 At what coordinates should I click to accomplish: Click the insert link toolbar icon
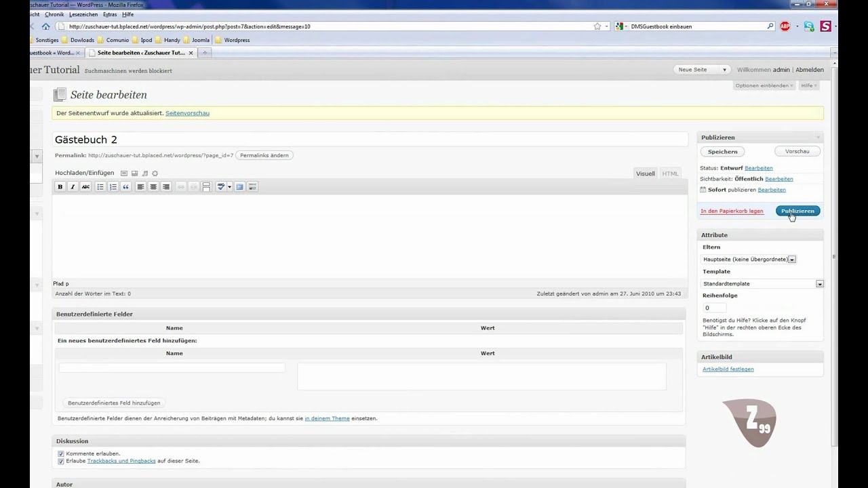pyautogui.click(x=180, y=187)
